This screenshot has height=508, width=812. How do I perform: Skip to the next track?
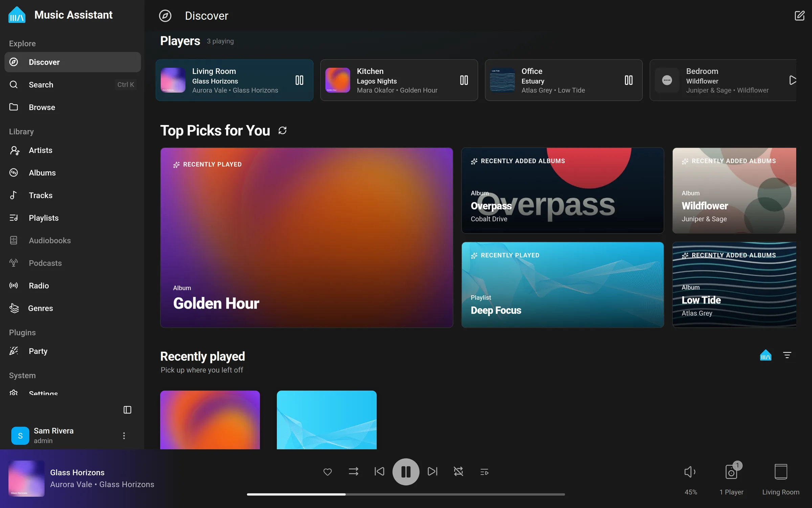[x=432, y=471]
